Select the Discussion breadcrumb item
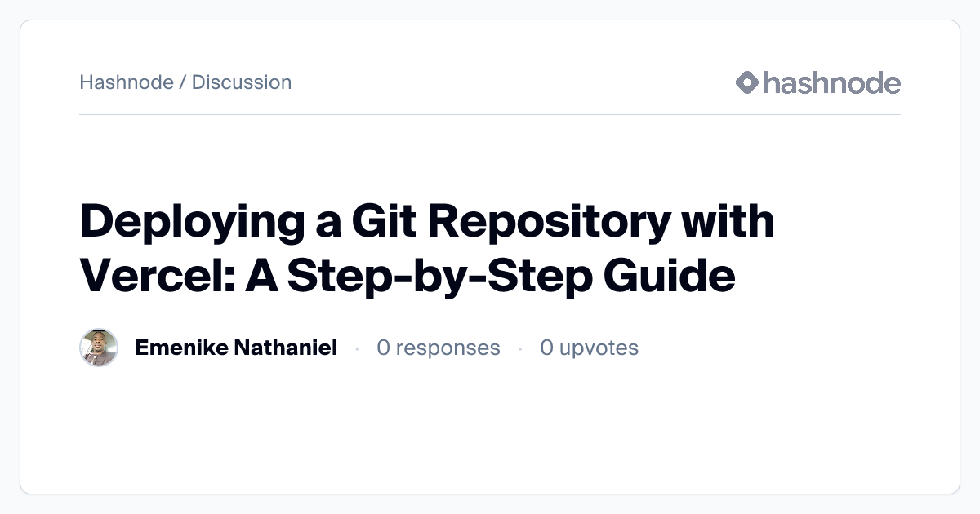This screenshot has width=980, height=514. pyautogui.click(x=242, y=82)
